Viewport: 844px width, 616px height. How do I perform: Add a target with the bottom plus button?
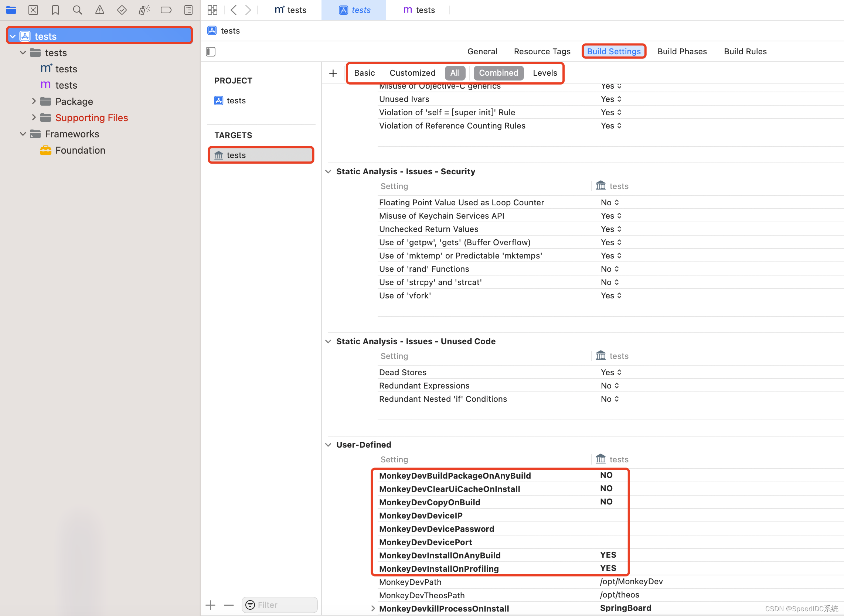coord(210,605)
